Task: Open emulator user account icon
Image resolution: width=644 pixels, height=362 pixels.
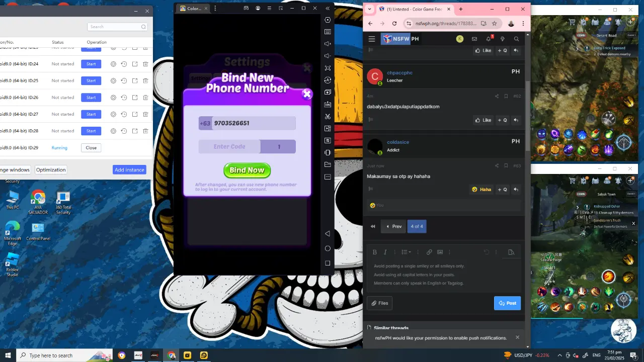Action: (x=258, y=8)
